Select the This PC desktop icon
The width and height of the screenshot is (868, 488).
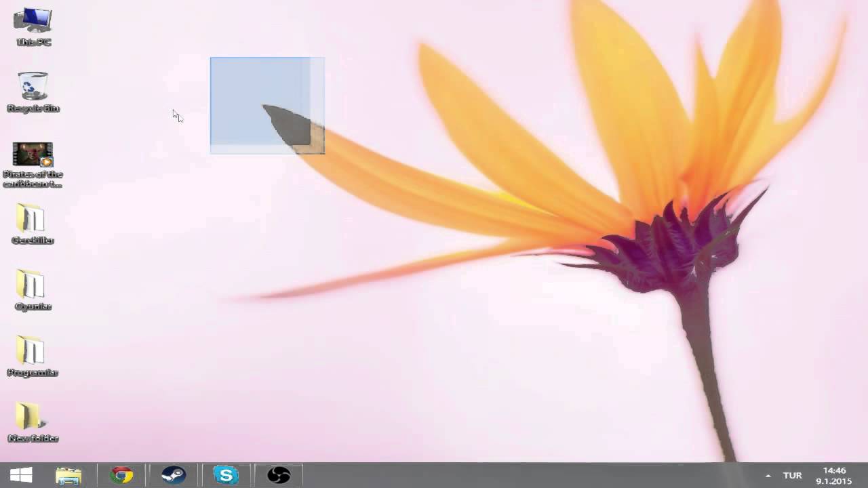[33, 26]
